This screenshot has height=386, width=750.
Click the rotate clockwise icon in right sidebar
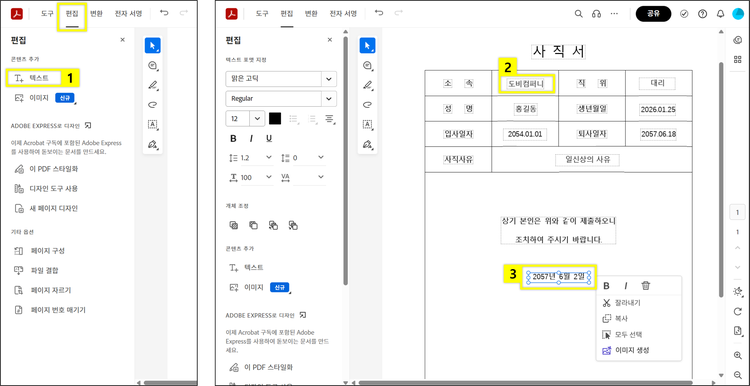click(x=738, y=311)
